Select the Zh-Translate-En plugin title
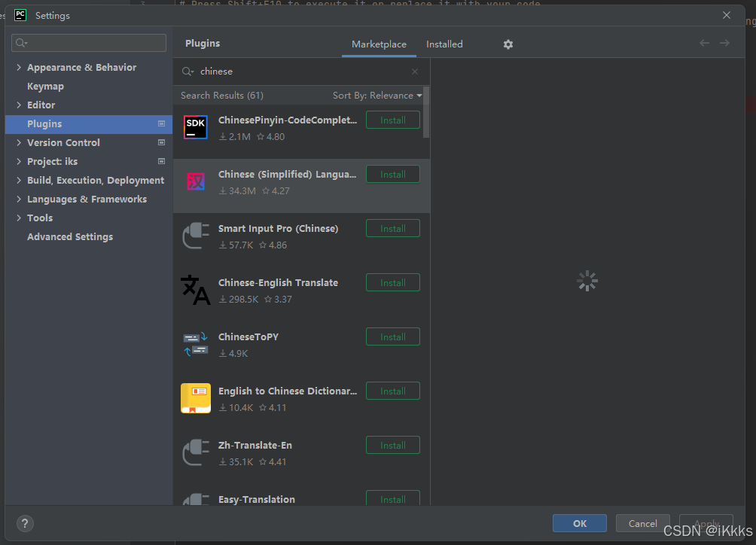The height and width of the screenshot is (545, 756). (x=255, y=445)
